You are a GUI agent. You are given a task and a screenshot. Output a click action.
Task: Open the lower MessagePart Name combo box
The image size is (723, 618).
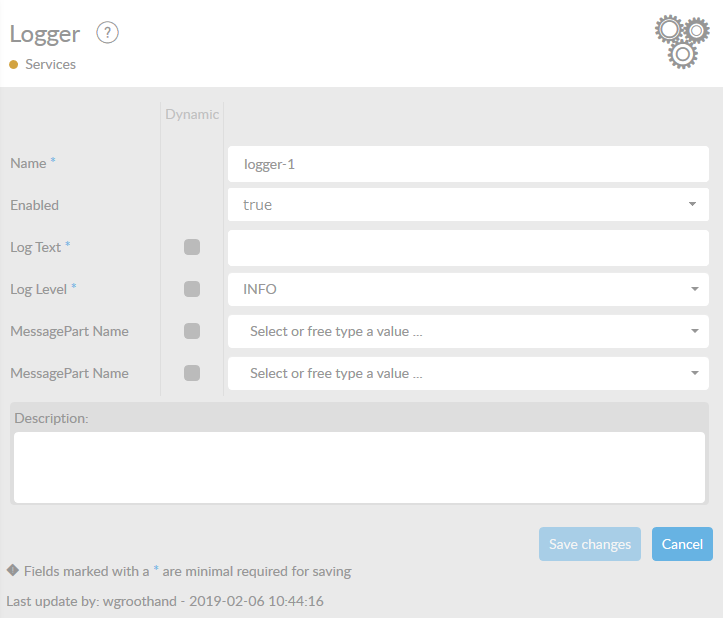(x=468, y=373)
